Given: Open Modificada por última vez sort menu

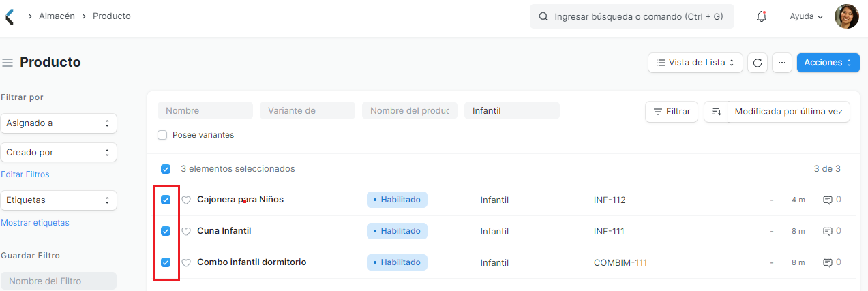Looking at the screenshot, I should [789, 112].
